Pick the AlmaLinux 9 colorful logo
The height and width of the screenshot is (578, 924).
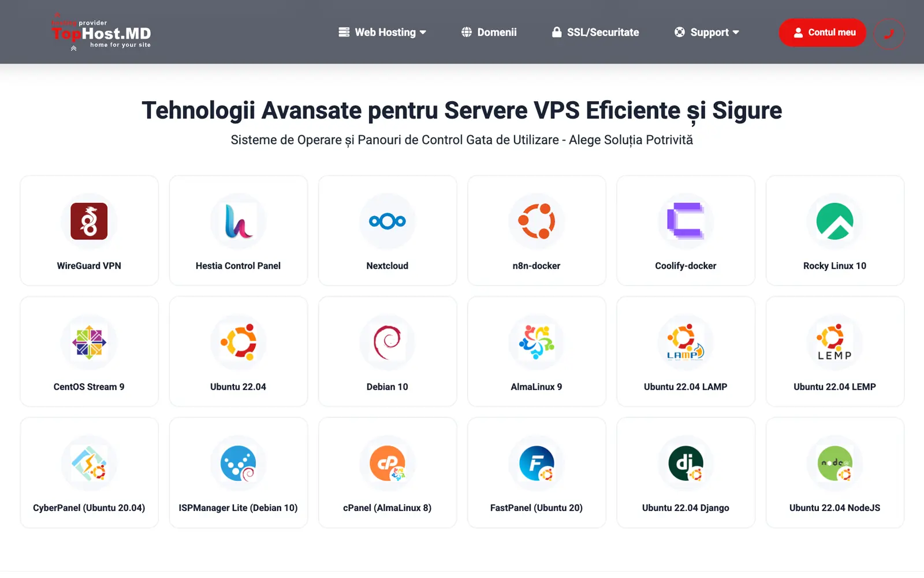pos(536,342)
